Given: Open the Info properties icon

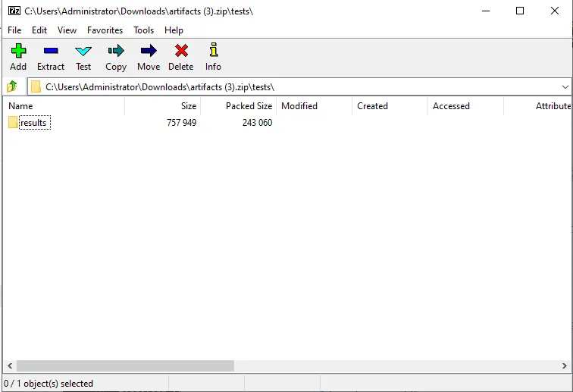Looking at the screenshot, I should pyautogui.click(x=213, y=51).
